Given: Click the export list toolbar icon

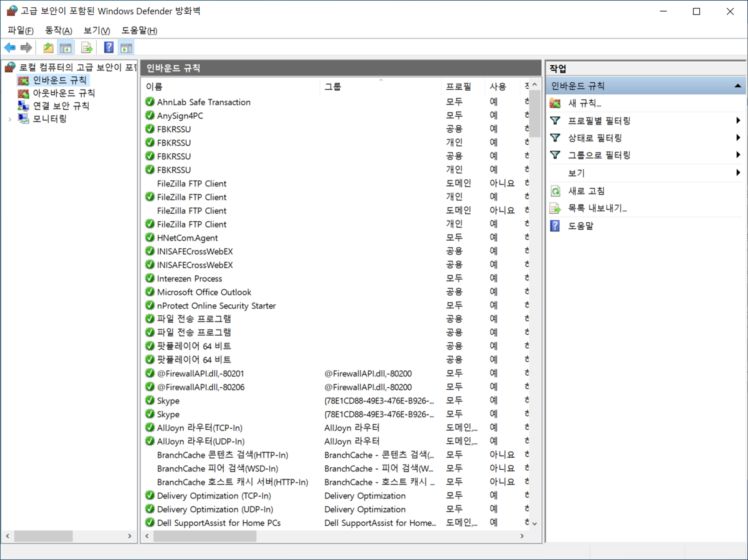Looking at the screenshot, I should 87,48.
